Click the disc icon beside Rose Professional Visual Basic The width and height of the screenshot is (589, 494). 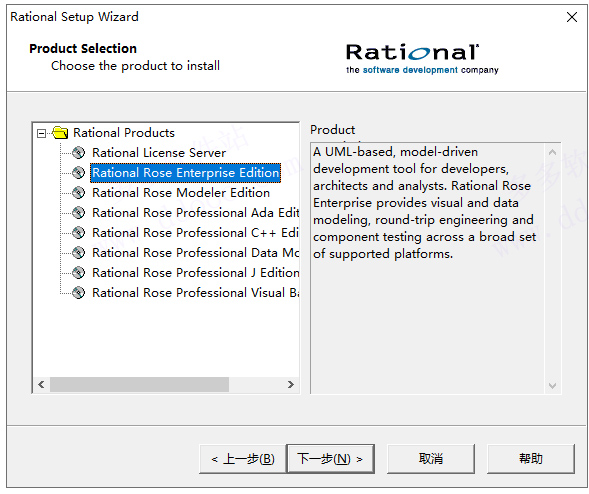click(x=79, y=292)
